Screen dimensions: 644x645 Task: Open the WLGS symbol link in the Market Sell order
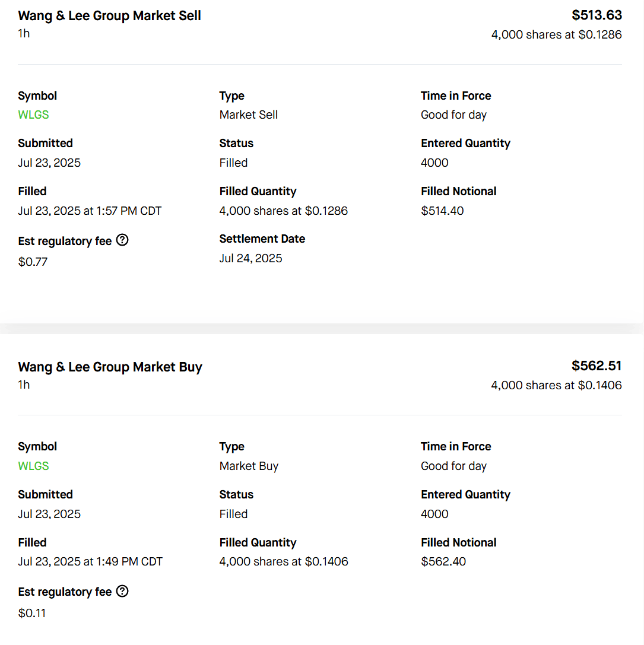pyautogui.click(x=33, y=115)
